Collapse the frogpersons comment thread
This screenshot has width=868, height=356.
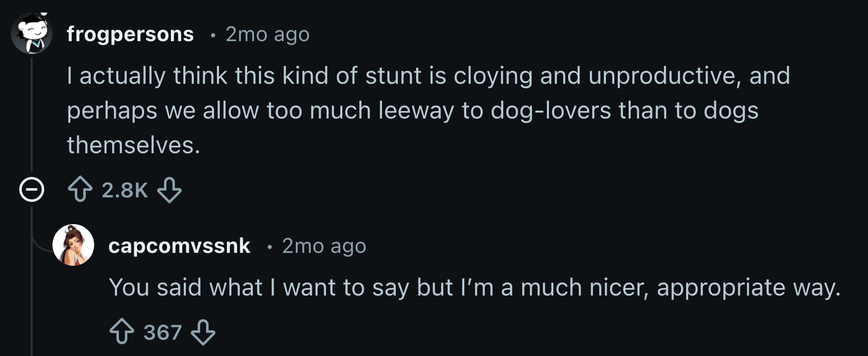32,190
